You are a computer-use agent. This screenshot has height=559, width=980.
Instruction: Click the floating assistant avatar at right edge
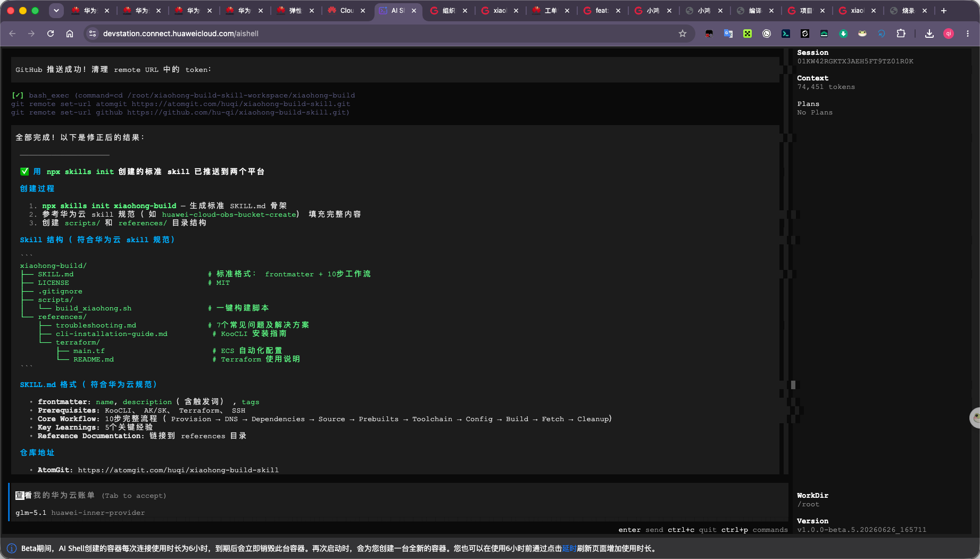pos(975,418)
